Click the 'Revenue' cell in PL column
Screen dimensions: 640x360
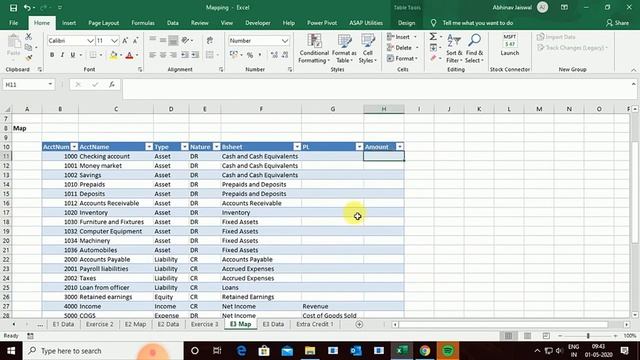click(333, 306)
